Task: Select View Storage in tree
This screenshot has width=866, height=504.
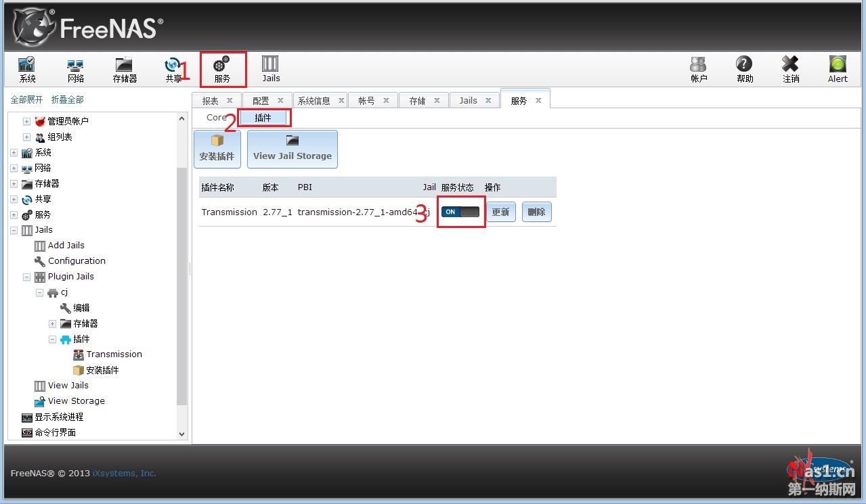Action: point(76,400)
